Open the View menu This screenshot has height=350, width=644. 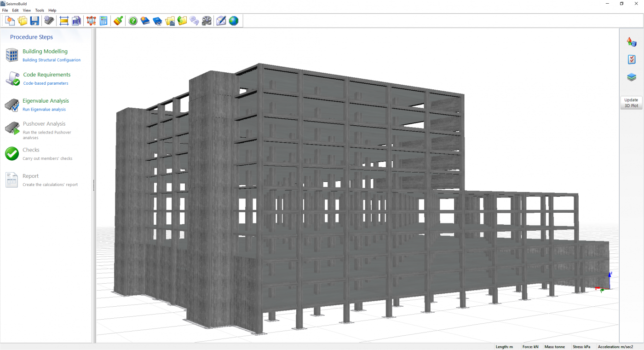27,10
